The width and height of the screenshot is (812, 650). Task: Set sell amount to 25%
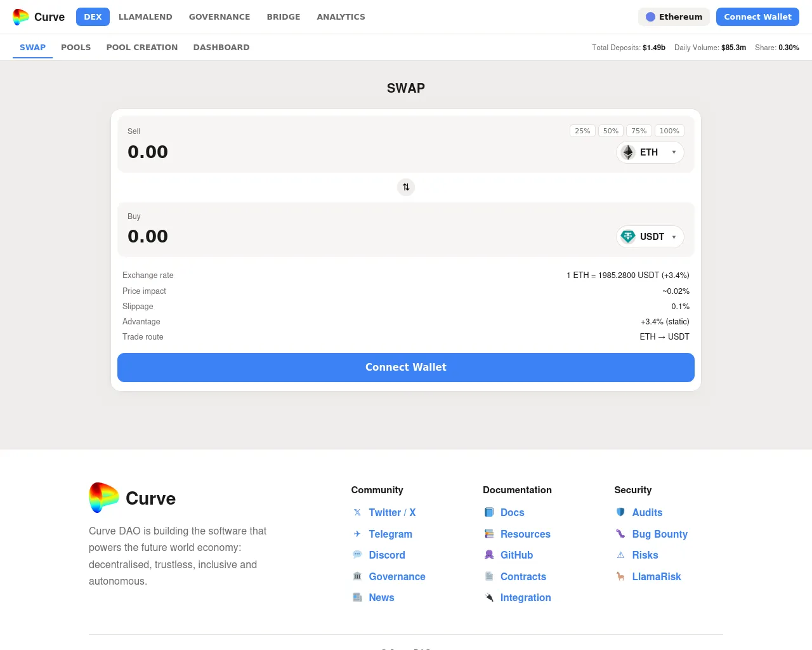pyautogui.click(x=582, y=131)
